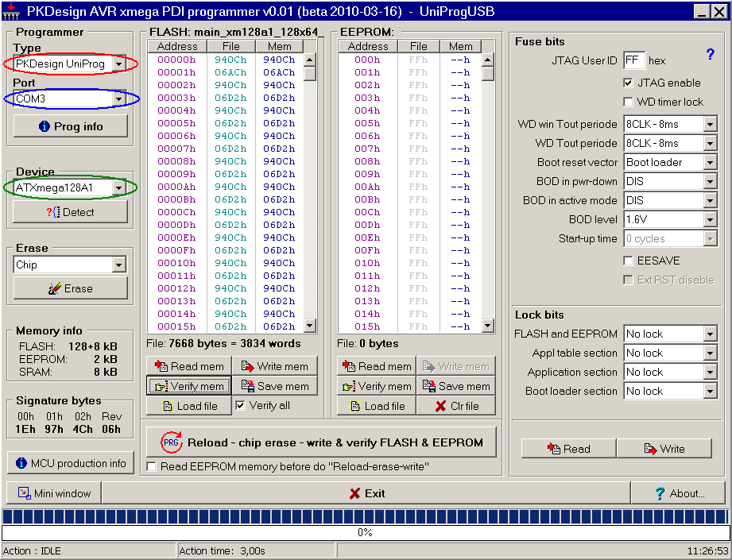Click the EEPROM table scroll up arrow
The image size is (732, 560).
pyautogui.click(x=487, y=60)
